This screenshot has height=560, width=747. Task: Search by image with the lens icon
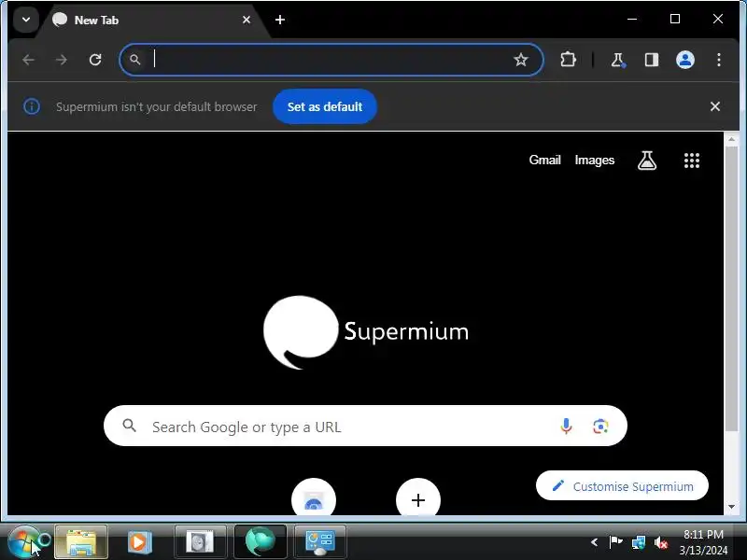[x=600, y=427]
